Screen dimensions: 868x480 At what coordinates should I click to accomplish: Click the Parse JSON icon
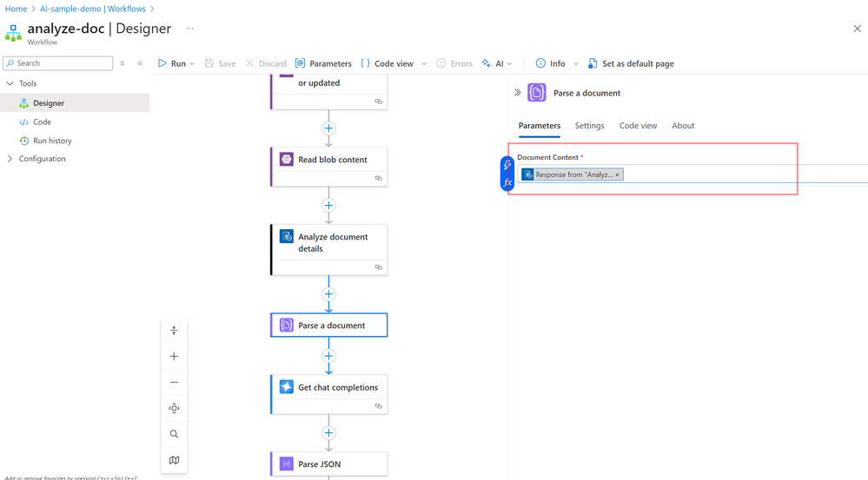[286, 464]
